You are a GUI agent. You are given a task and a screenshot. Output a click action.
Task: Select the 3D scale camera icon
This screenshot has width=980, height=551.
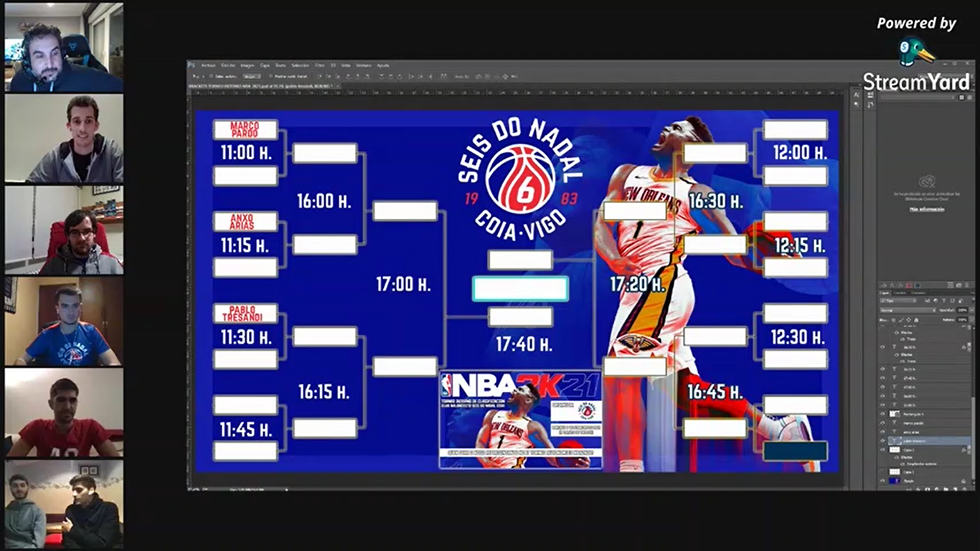click(x=514, y=77)
